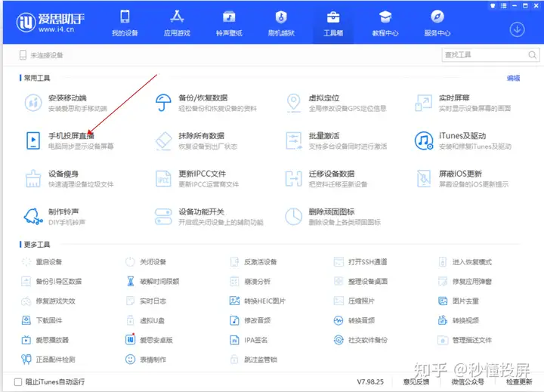The width and height of the screenshot is (544, 392).
Task: Open the 服务中心 tab
Action: click(x=437, y=23)
